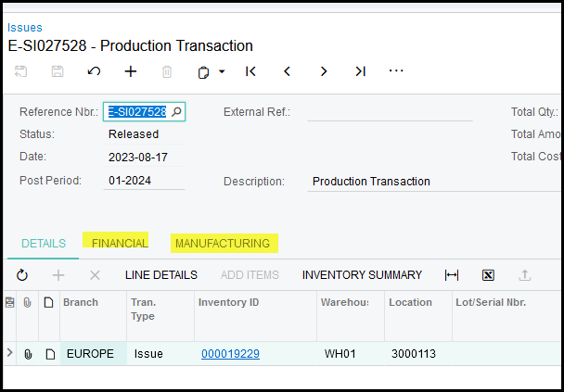Screen dimensions: 564x392
Task: Open the Inventory Summary button
Action: pyautogui.click(x=362, y=275)
